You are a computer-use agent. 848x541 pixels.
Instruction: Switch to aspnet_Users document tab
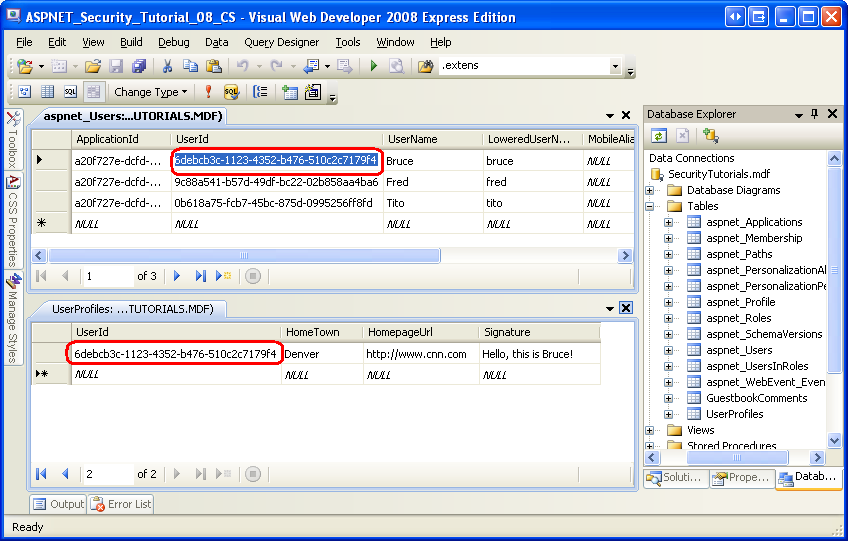[132, 116]
